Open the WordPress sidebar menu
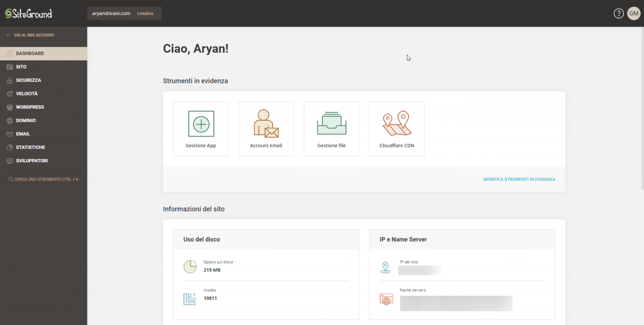 [30, 107]
